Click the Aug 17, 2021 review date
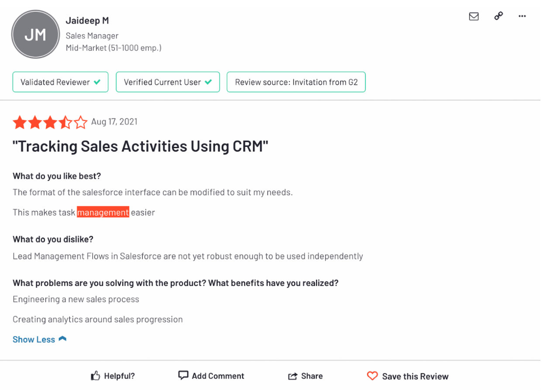 tap(114, 122)
